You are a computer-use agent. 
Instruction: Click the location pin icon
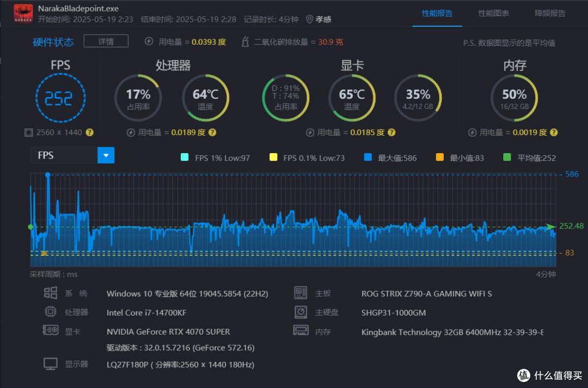pos(309,19)
